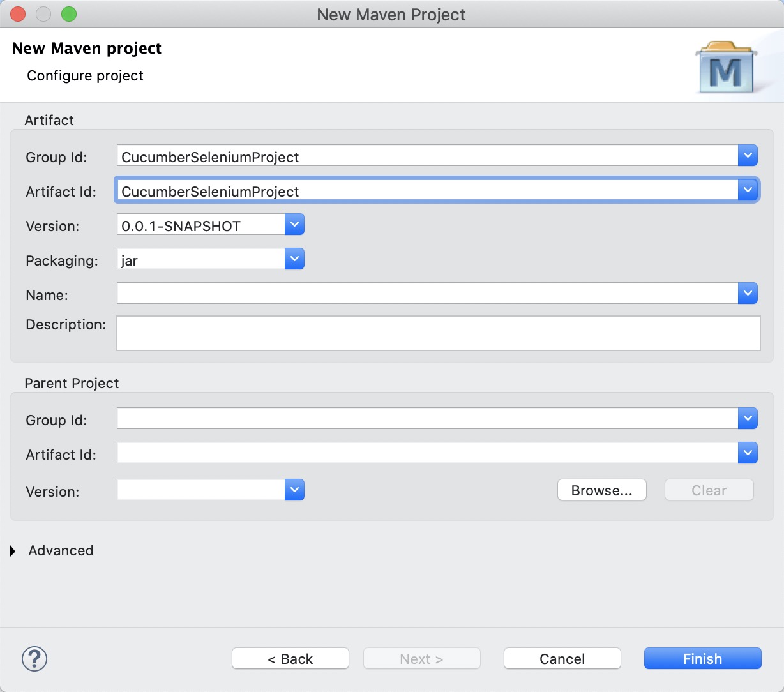Open Parent Project Group Id dropdown arrow

tap(748, 418)
